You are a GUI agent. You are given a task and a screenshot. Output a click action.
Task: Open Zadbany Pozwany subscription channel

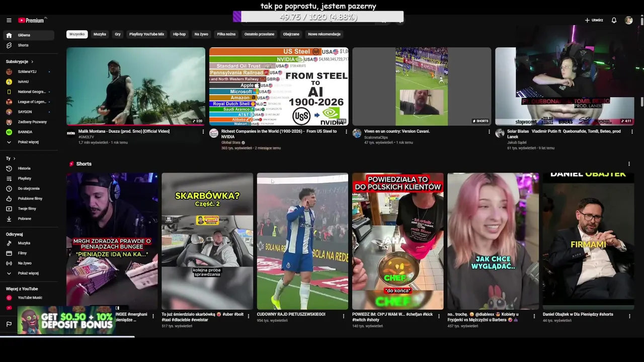(x=28, y=122)
